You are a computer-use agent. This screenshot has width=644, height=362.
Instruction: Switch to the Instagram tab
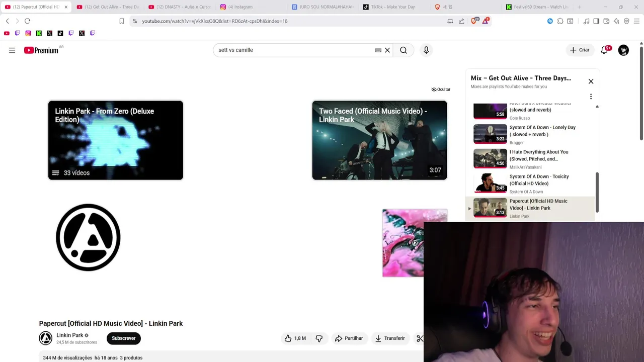point(251,7)
